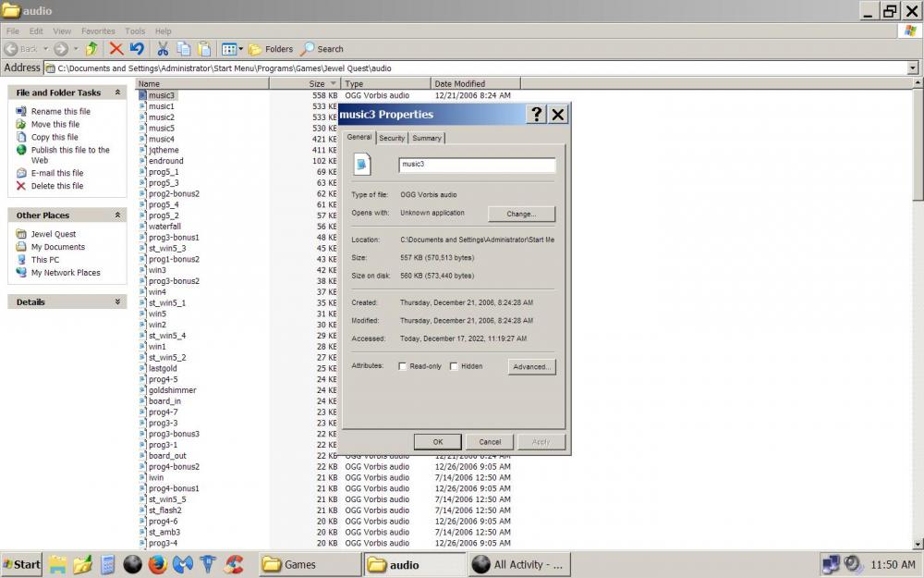Click the Paste clipboard icon

[x=203, y=49]
